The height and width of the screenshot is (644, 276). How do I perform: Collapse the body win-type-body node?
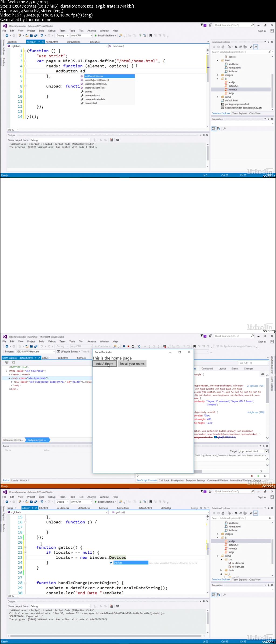9,378
